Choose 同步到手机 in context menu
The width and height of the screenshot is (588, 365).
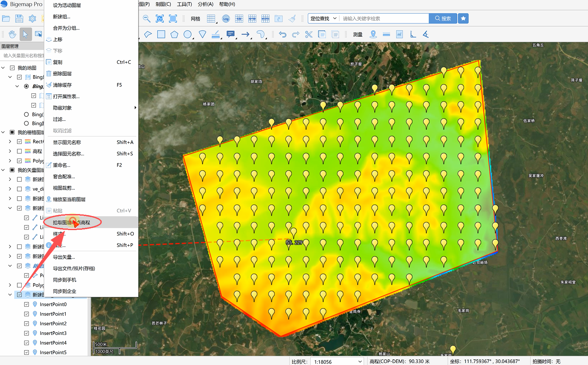[91, 280]
